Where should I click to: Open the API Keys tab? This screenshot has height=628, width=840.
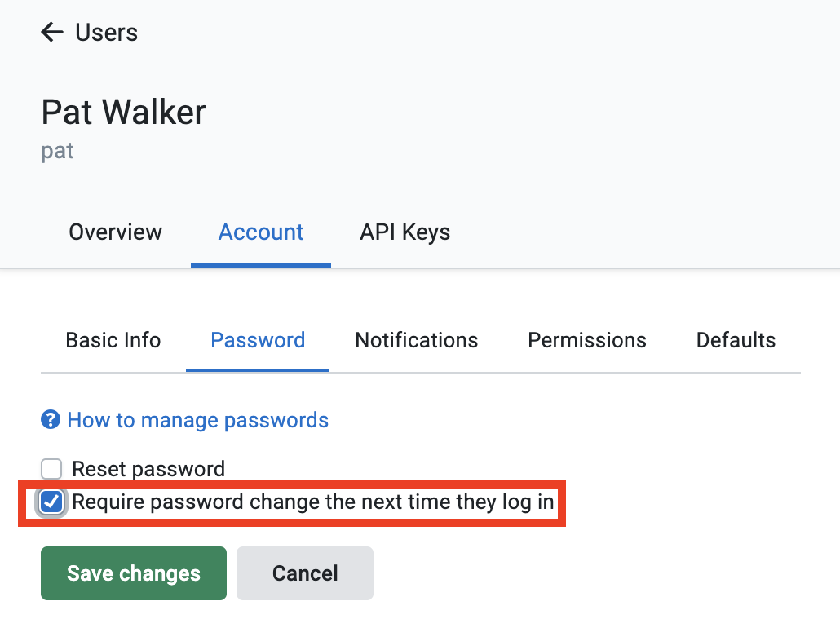point(405,232)
